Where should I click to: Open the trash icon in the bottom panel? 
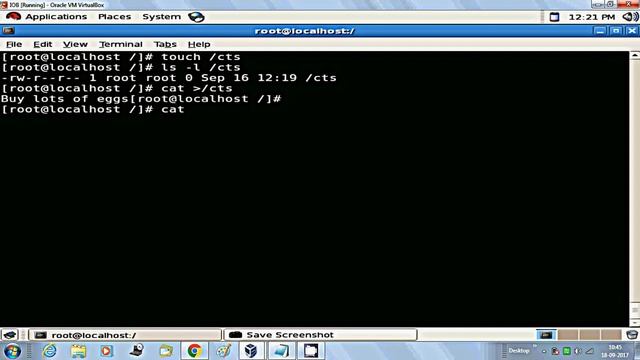(x=632, y=335)
